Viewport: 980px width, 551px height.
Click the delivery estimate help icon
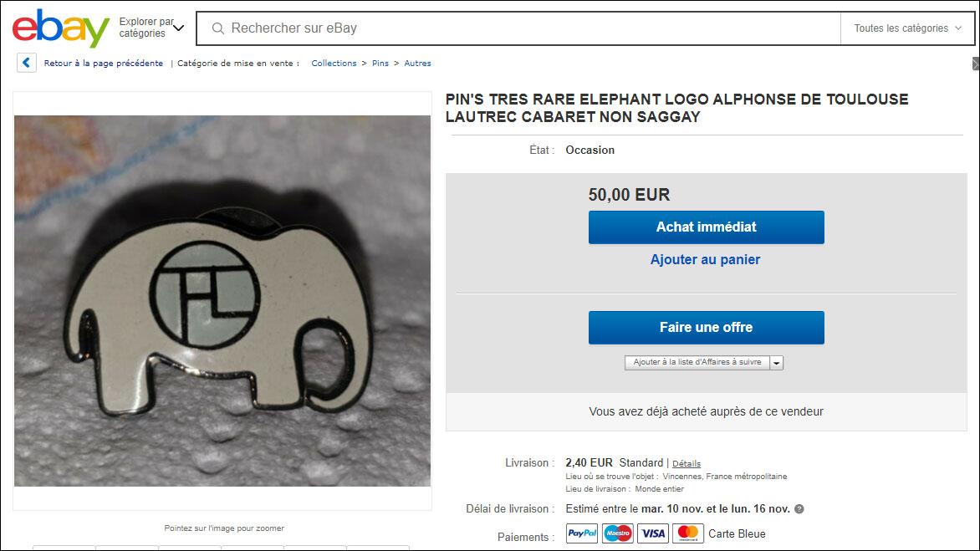pyautogui.click(x=799, y=509)
